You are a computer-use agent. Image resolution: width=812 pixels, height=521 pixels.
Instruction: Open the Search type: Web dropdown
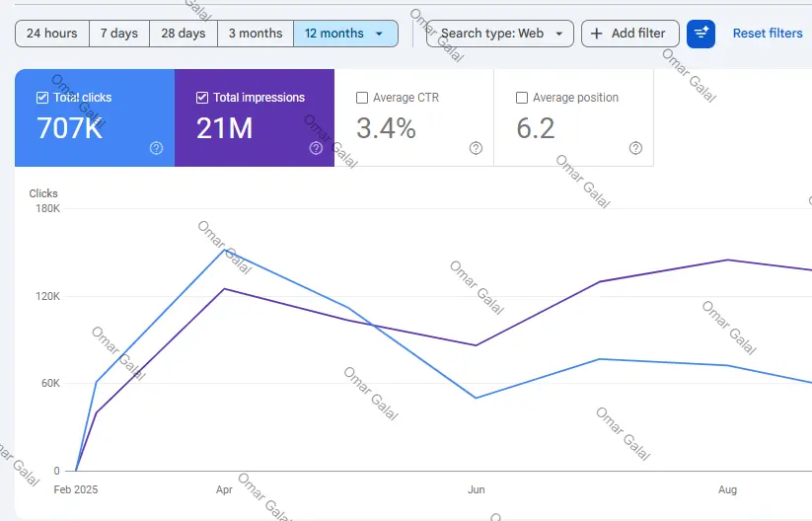[500, 34]
